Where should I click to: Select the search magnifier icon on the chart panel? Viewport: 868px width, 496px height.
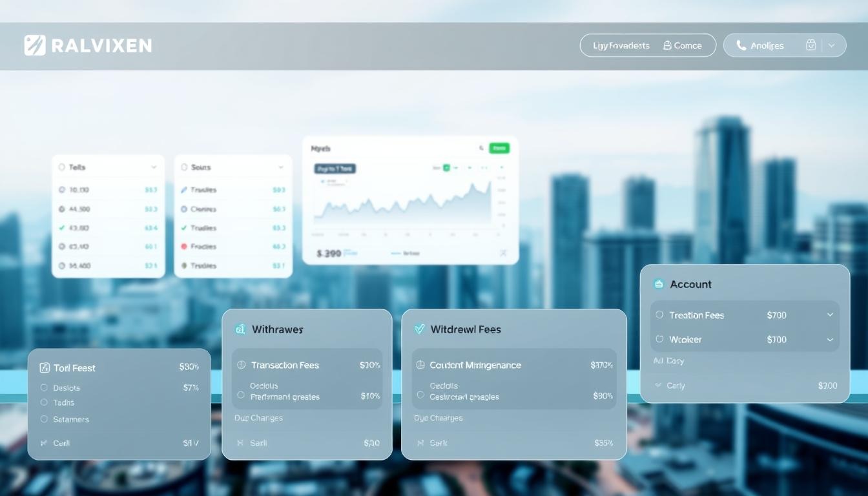click(481, 149)
